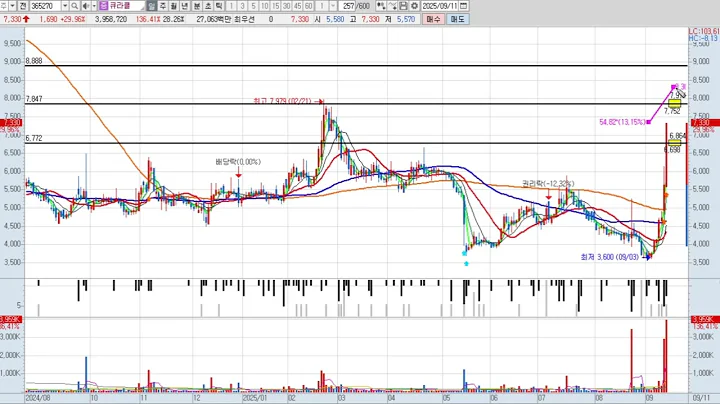Select the 8,888 horizontal price line

point(356,66)
